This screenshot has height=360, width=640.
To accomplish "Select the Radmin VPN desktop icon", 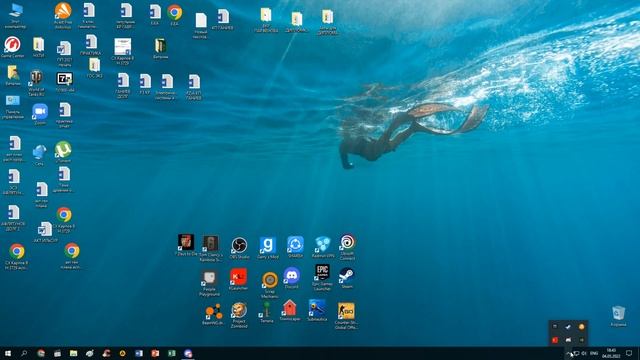I will point(322,247).
